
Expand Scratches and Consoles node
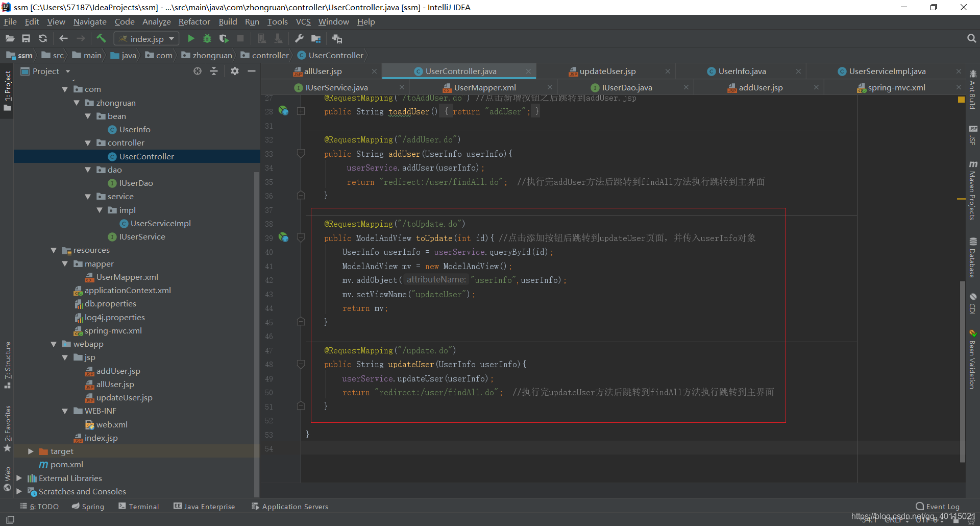[x=19, y=491]
